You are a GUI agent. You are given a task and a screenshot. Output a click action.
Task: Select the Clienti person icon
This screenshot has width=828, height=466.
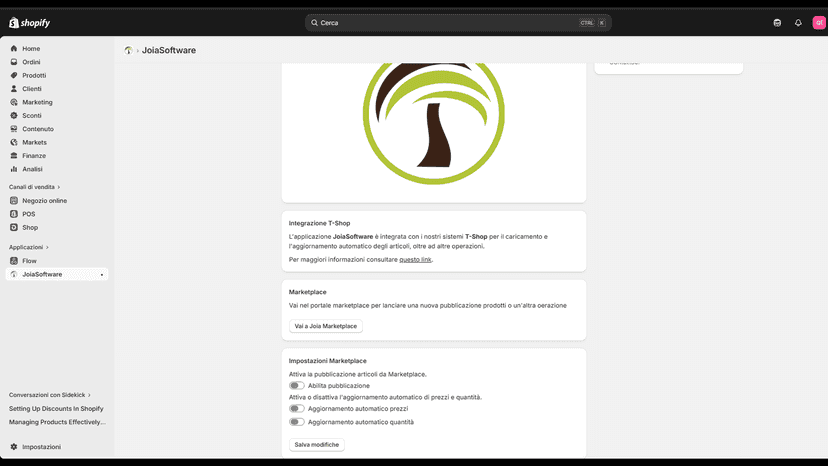14,89
